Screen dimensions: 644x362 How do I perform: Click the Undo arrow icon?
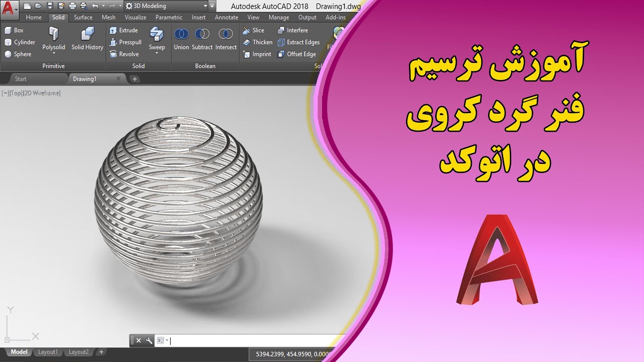95,6
